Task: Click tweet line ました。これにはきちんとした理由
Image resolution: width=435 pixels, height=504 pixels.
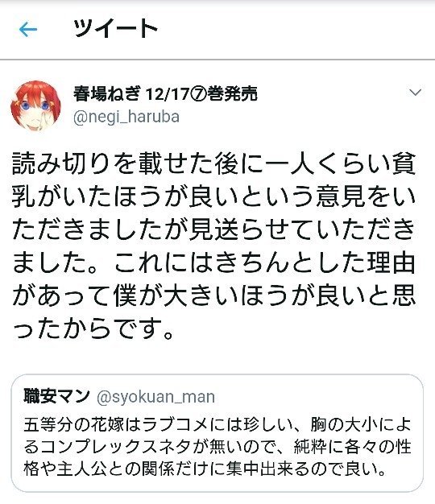Action: pos(214,262)
